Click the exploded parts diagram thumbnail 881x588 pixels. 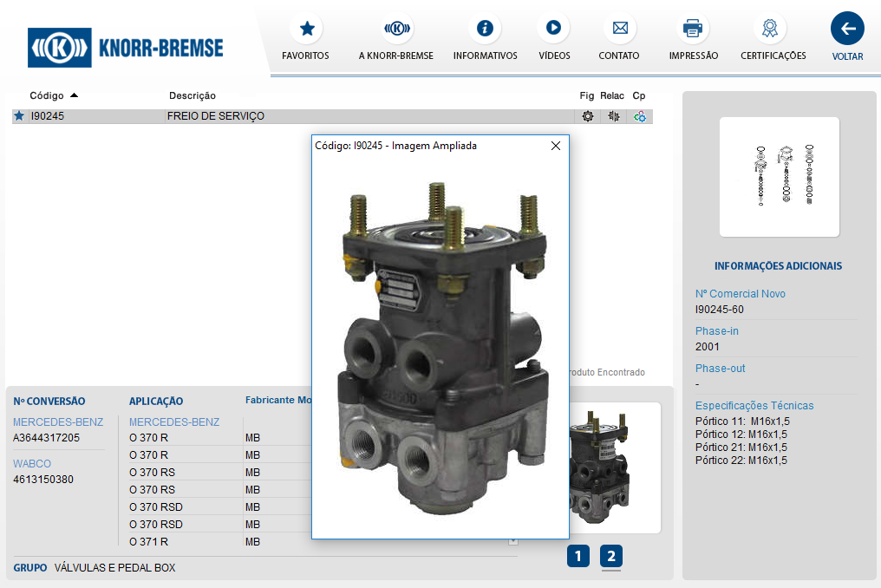779,177
